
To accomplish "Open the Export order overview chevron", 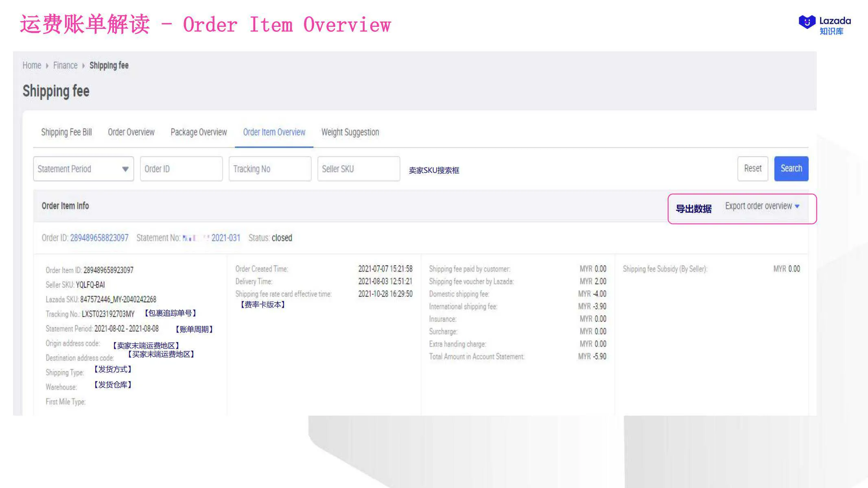I will (x=797, y=206).
